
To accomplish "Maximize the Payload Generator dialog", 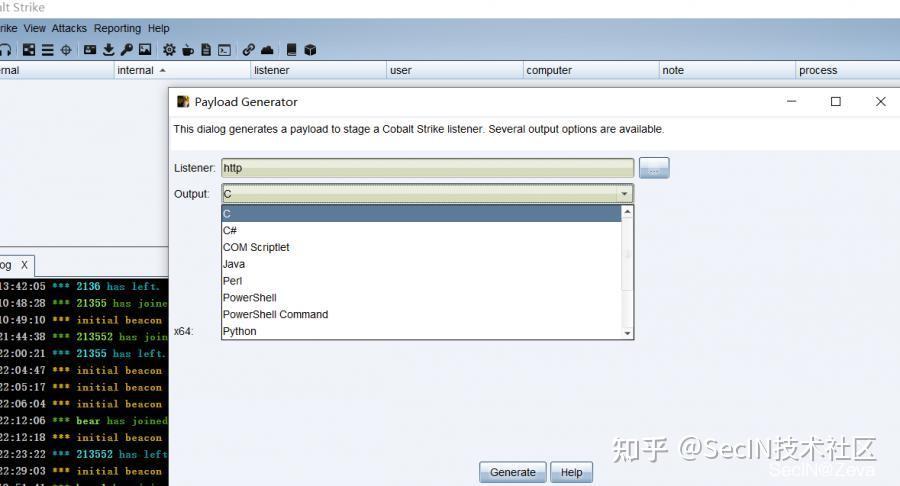I will (836, 102).
